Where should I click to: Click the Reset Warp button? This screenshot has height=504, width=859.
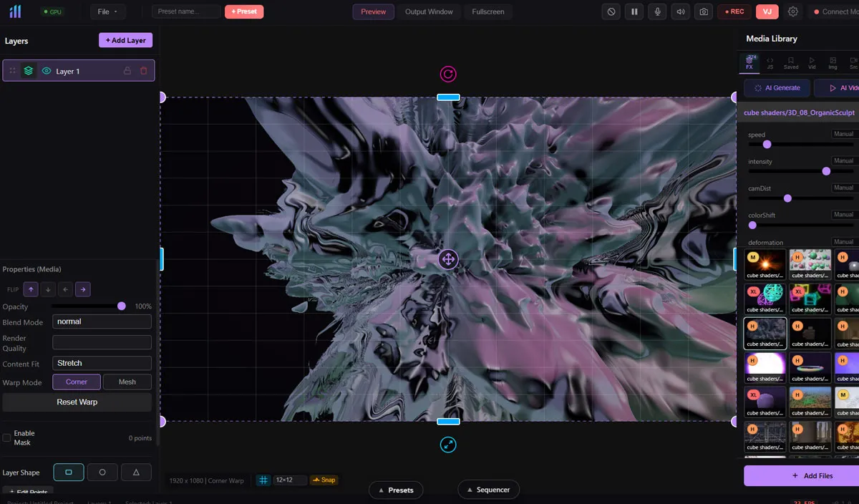(x=77, y=402)
